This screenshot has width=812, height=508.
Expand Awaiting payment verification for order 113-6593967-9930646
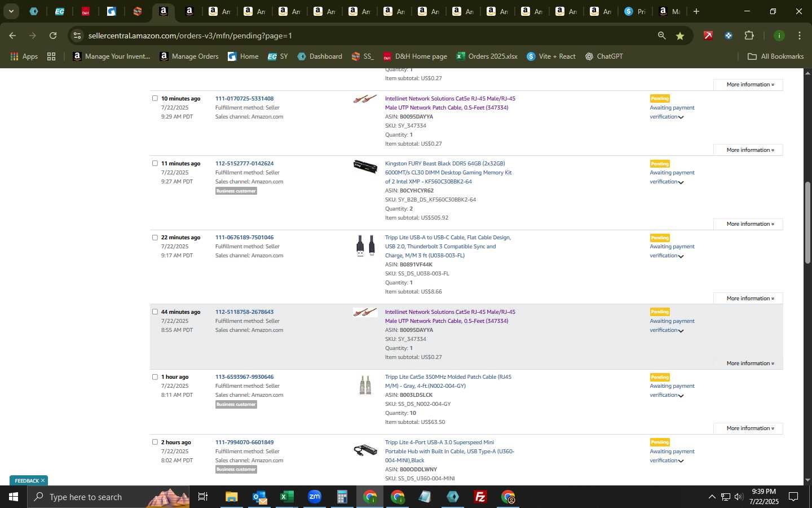[672, 391]
